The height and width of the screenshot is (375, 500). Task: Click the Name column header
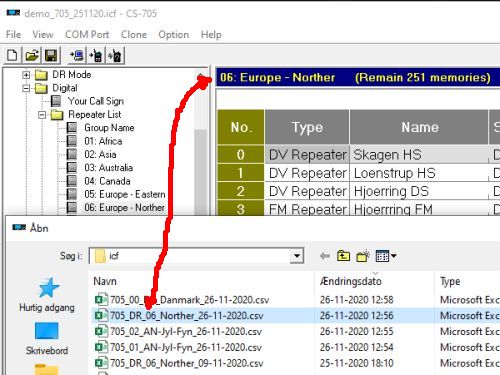coord(419,127)
